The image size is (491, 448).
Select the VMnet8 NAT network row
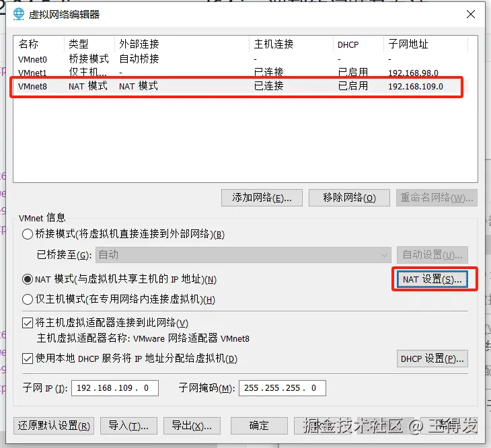(241, 86)
